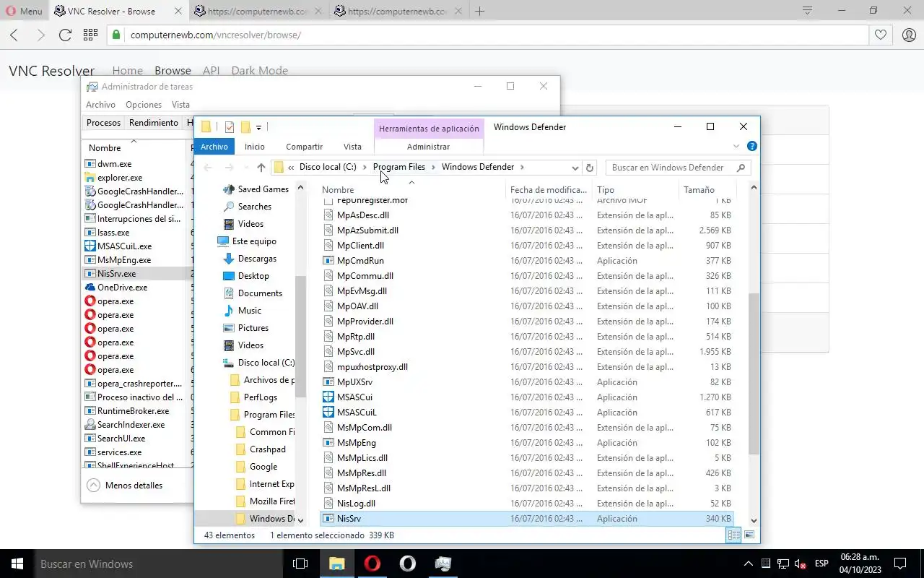Open Opera speed dial grid icon

coord(90,35)
